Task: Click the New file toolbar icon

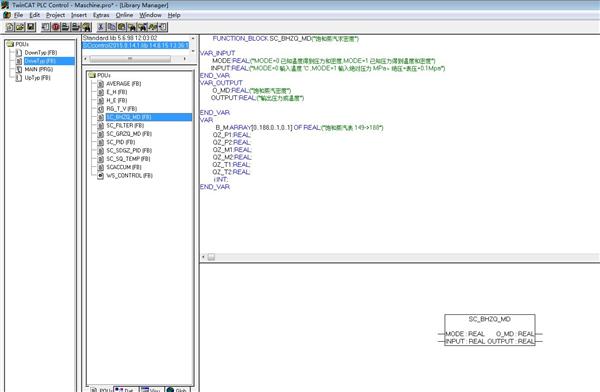Action: (10, 27)
